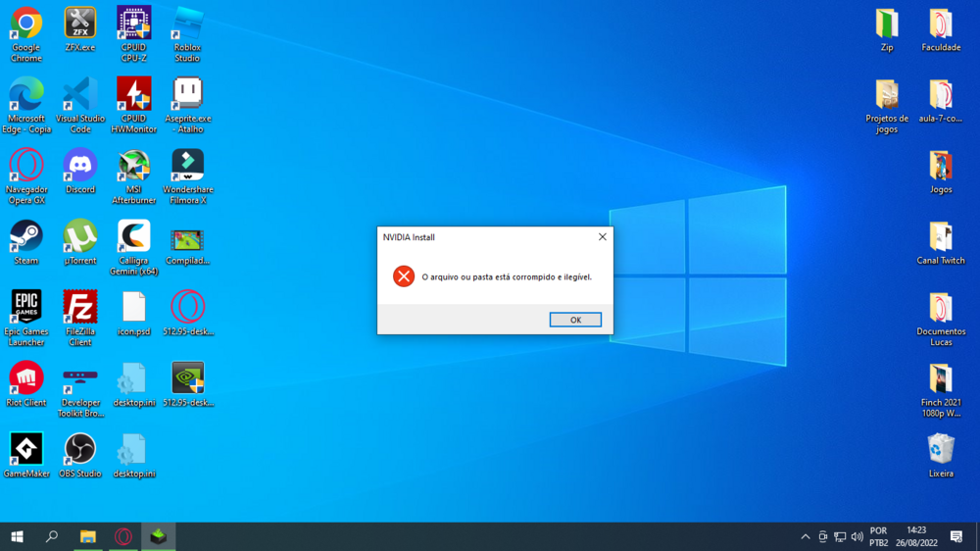980x551 pixels.
Task: Select the Discord desktop icon
Action: [x=80, y=172]
